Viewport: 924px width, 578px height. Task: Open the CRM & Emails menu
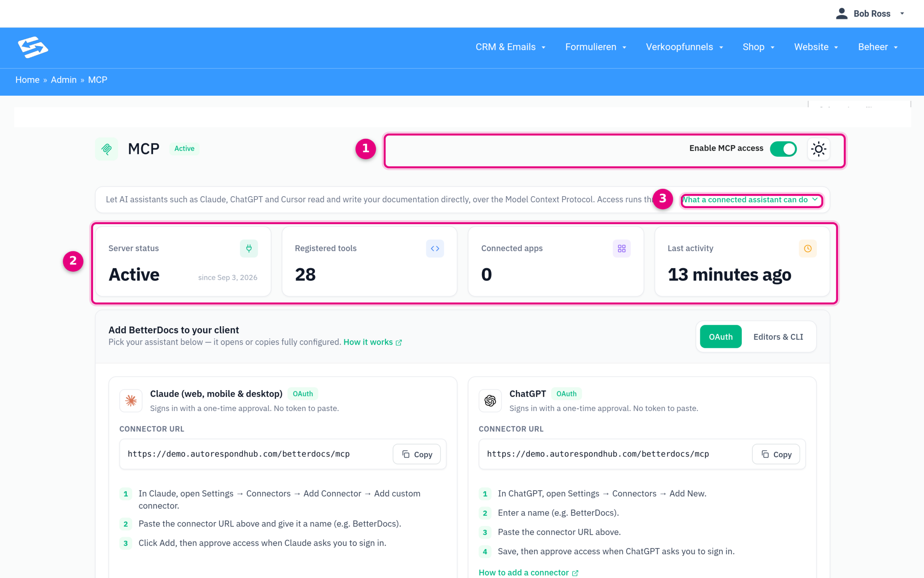point(510,47)
